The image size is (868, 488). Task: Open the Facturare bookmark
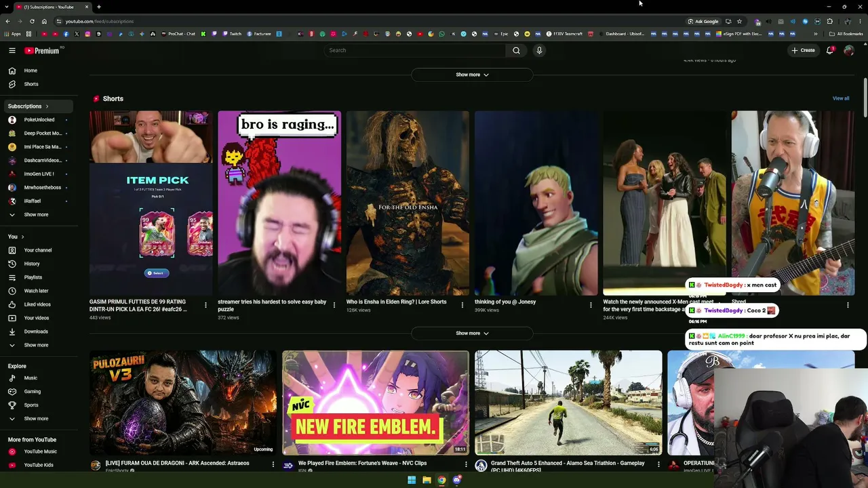[259, 34]
